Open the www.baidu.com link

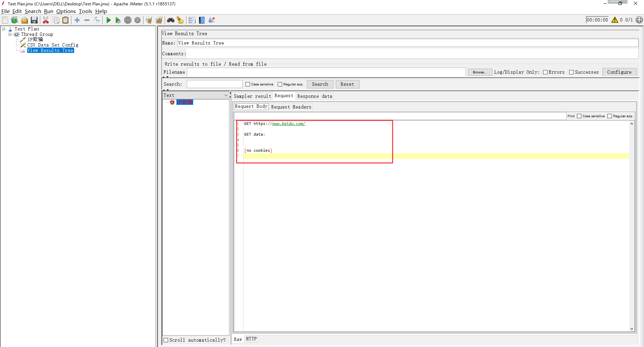pos(288,124)
